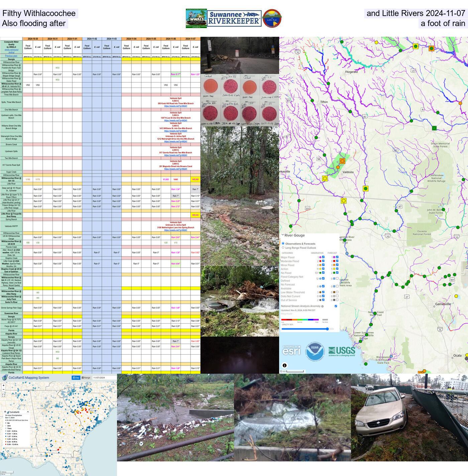468x476 pixels.
Task: Click the Rain 8.17" Skipper Bridge cell
Action: click(x=176, y=74)
